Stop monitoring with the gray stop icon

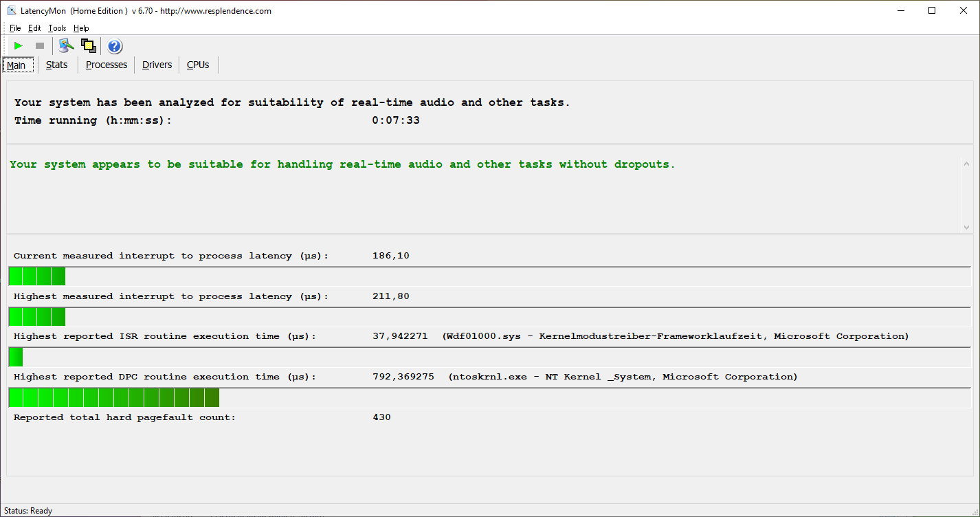click(40, 46)
